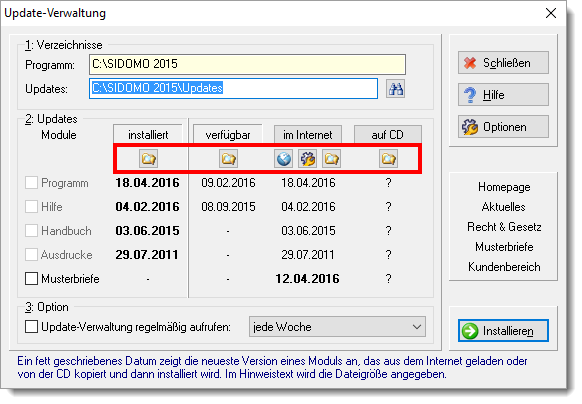The height and width of the screenshot is (404, 582).
Task: Open folder icon under verfügbar column
Action: pos(228,159)
